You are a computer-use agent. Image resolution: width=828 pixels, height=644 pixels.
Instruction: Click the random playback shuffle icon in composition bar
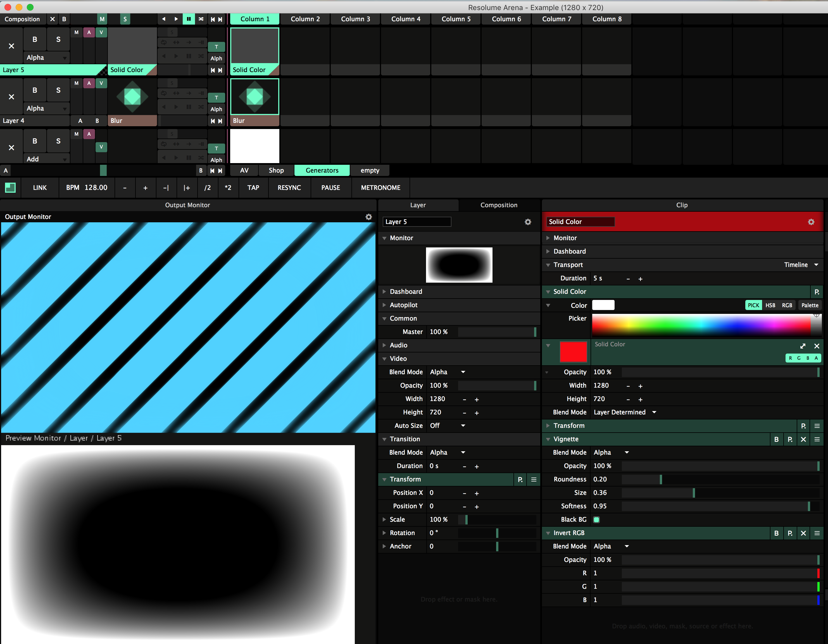point(201,19)
